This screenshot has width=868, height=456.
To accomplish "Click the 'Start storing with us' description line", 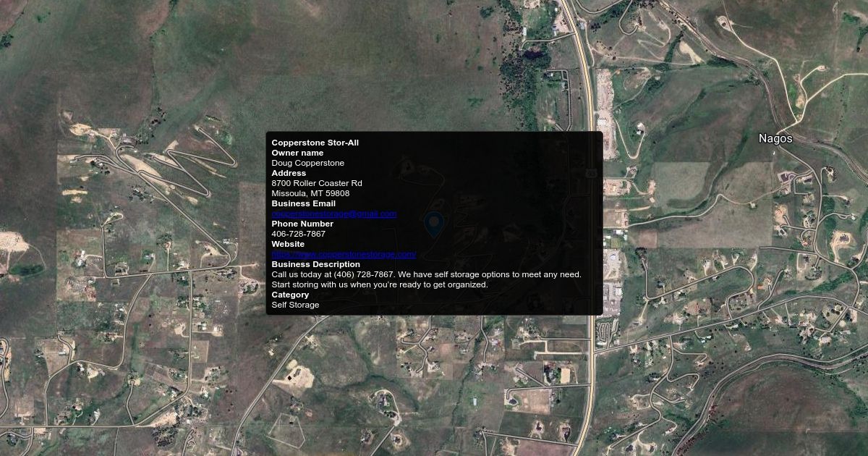I will click(379, 284).
